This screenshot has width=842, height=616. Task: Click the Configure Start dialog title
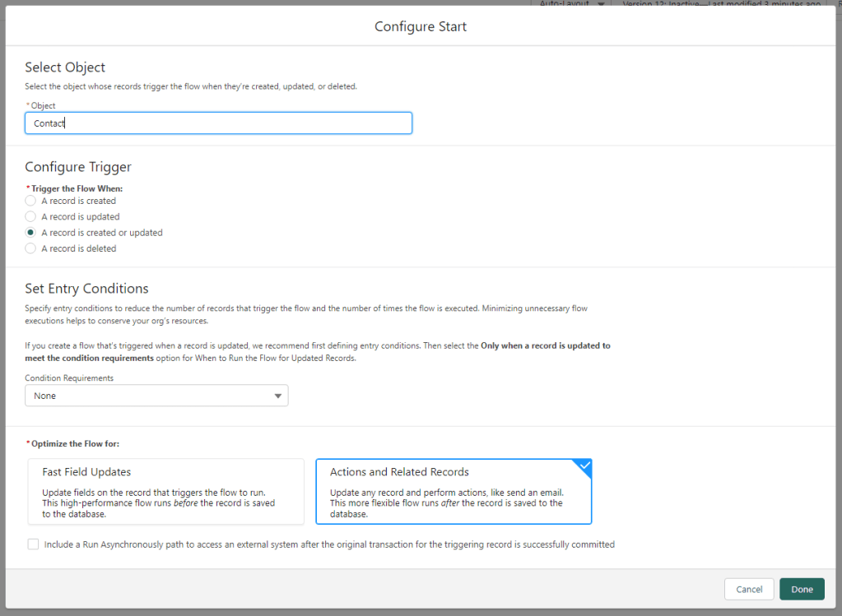[x=421, y=27]
